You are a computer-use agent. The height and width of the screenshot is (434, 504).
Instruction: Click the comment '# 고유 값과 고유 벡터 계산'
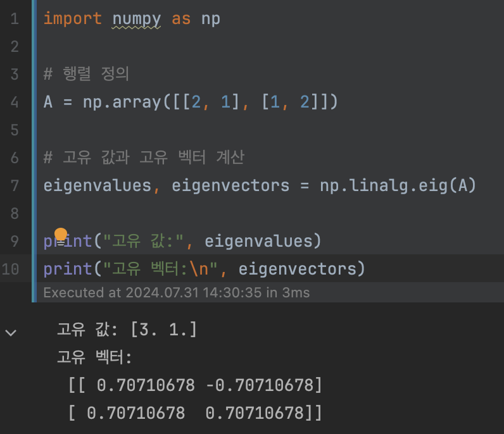coord(144,158)
